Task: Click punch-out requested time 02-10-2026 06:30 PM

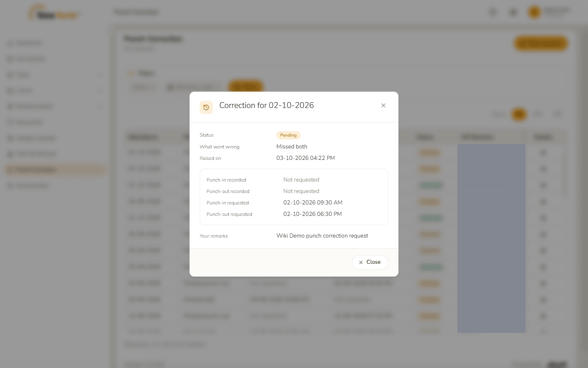Action: (x=312, y=214)
